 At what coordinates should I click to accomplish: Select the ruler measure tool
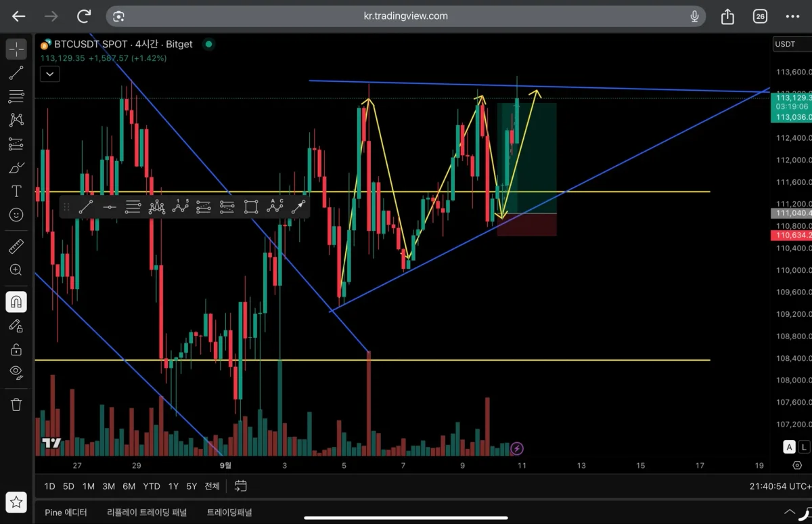pyautogui.click(x=16, y=246)
